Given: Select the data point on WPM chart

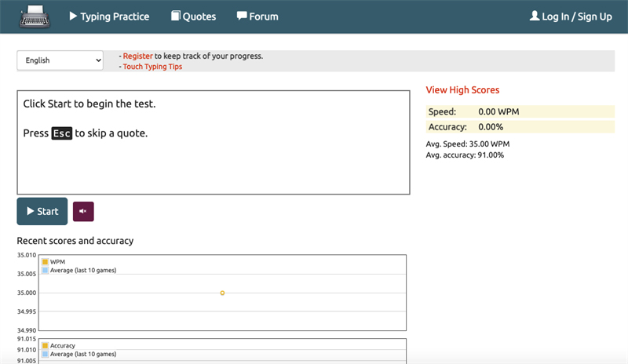Looking at the screenshot, I should click(x=222, y=293).
